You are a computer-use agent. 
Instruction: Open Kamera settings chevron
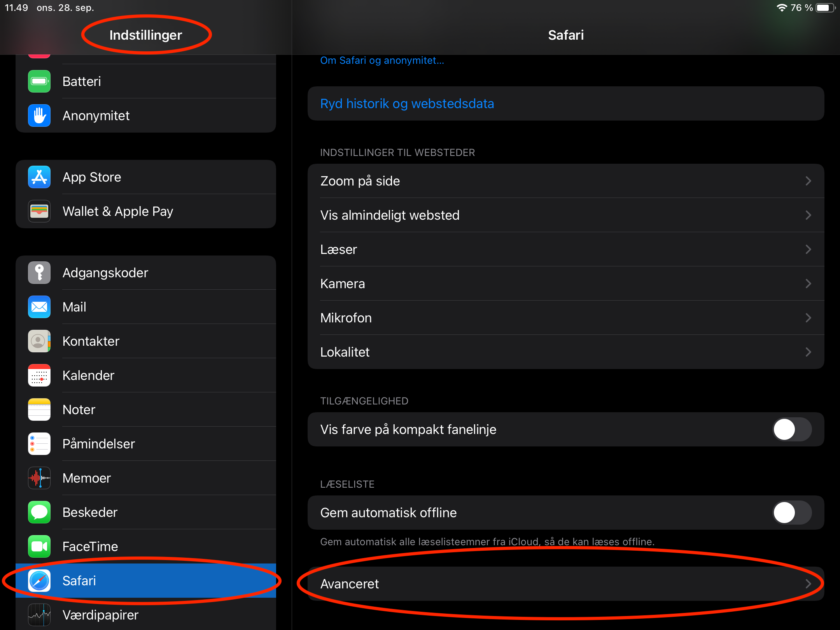click(x=808, y=283)
